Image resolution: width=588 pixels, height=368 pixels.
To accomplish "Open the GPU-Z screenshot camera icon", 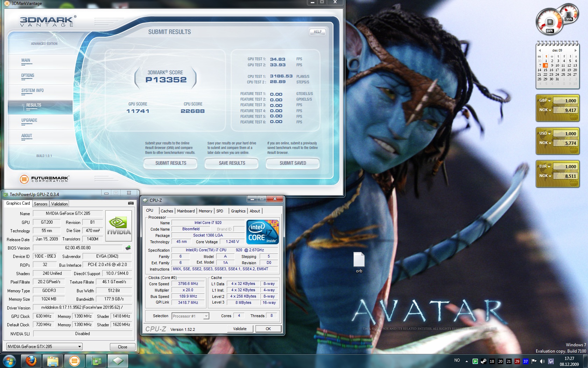I will (131, 203).
